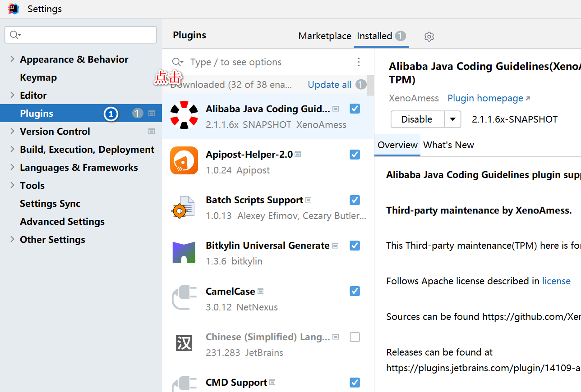The width and height of the screenshot is (581, 392).
Task: Enable the Chinese (Simplified) Language plugin checkbox
Action: (355, 337)
